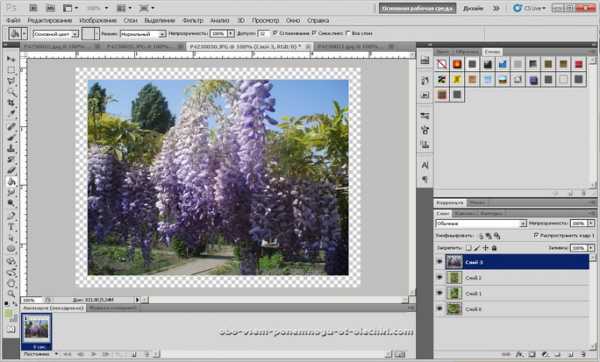
Task: Click the lock-all padlock icon in Layers
Action: [494, 248]
